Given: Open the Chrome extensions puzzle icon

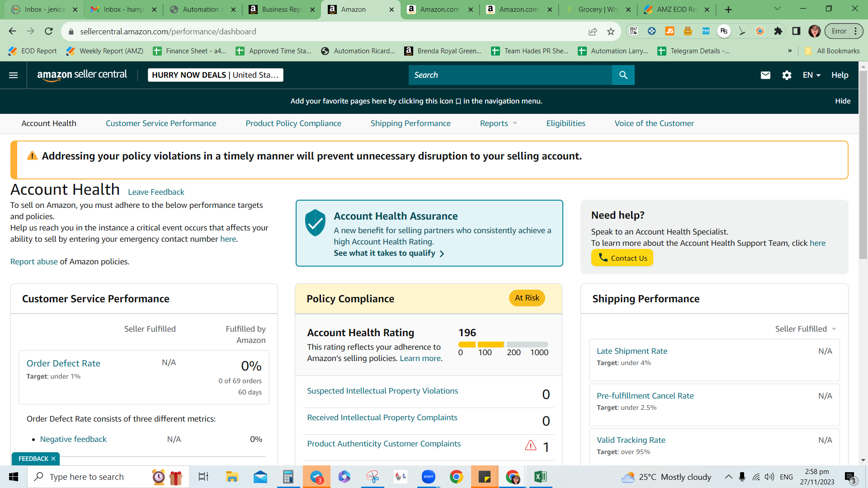Looking at the screenshot, I should (x=778, y=31).
